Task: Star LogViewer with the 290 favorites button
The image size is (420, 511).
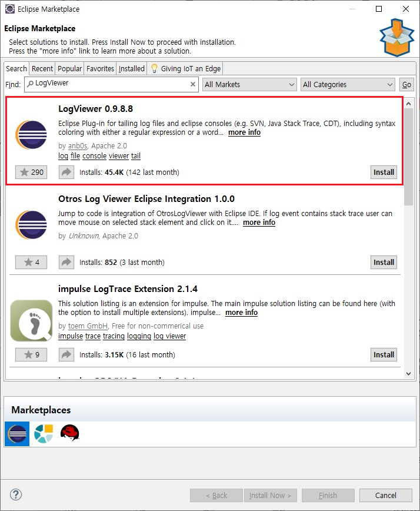Action: click(x=31, y=172)
